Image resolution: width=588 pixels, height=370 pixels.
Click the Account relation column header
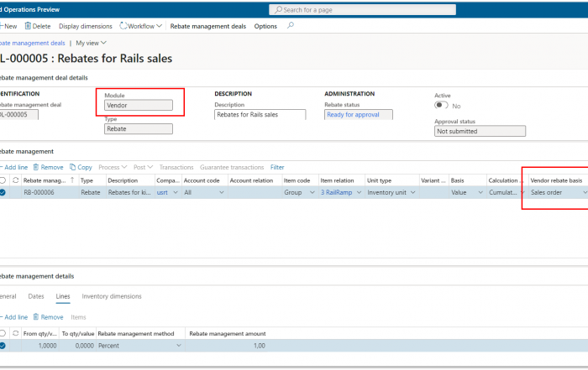point(251,180)
